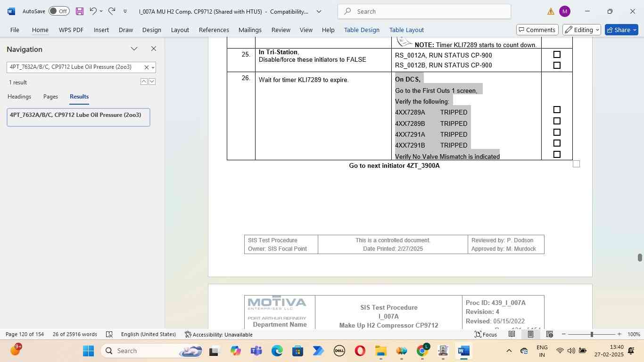Viewport: 644px width, 362px height.
Task: Switch to Print Layout view
Action: pyautogui.click(x=530, y=334)
